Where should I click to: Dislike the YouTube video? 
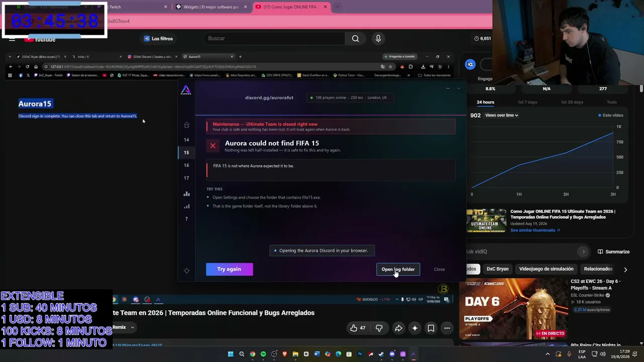[379, 328]
